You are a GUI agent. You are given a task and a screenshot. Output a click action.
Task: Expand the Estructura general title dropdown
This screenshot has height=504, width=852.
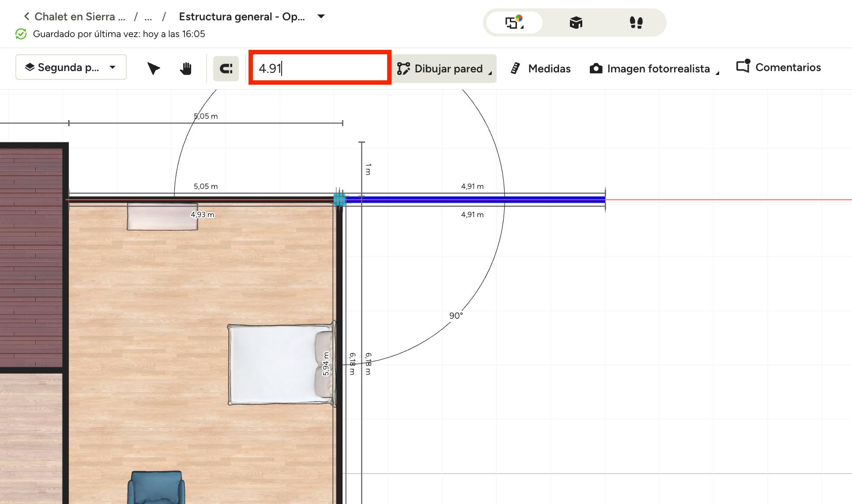coord(321,16)
